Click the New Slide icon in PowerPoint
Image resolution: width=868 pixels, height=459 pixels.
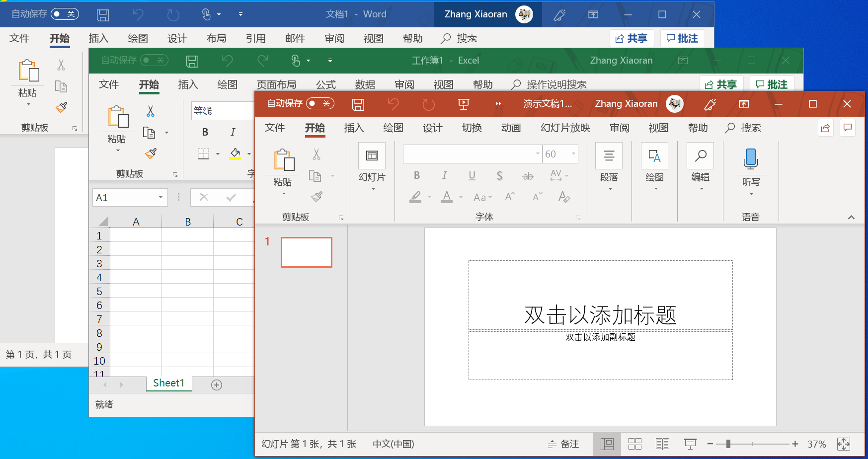(x=372, y=156)
